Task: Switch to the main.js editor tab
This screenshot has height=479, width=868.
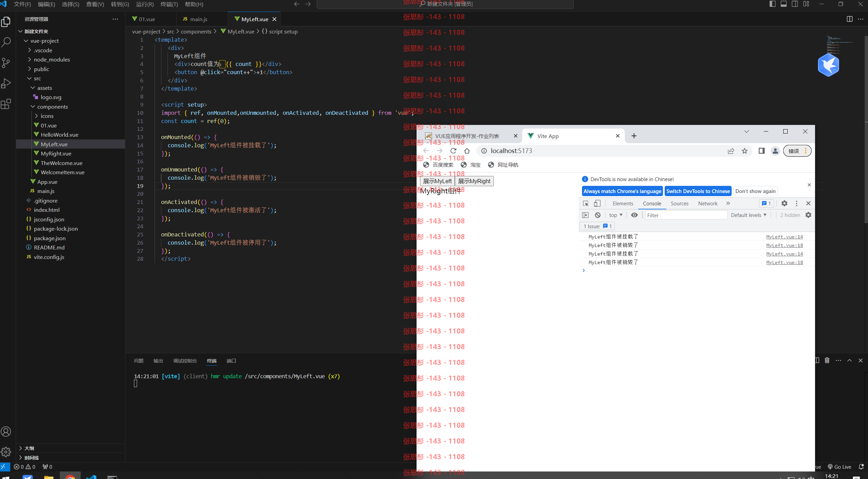Action: click(202, 19)
